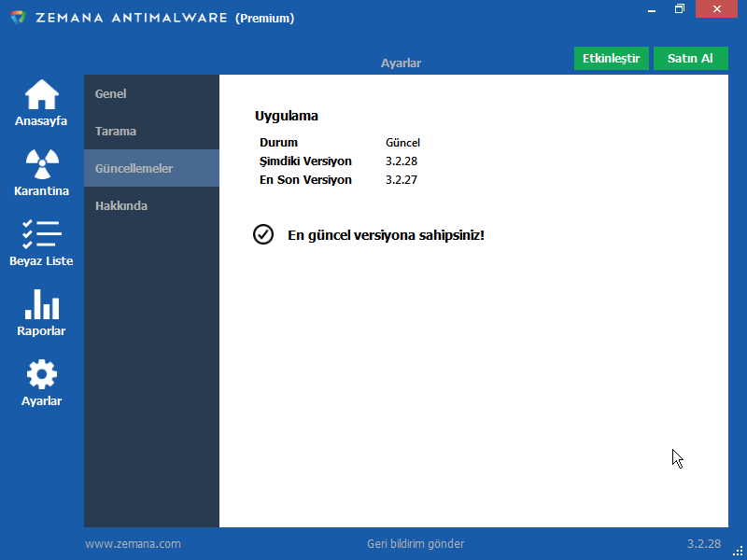The width and height of the screenshot is (747, 560).
Task: Click the window resize grip corner
Action: [738, 551]
